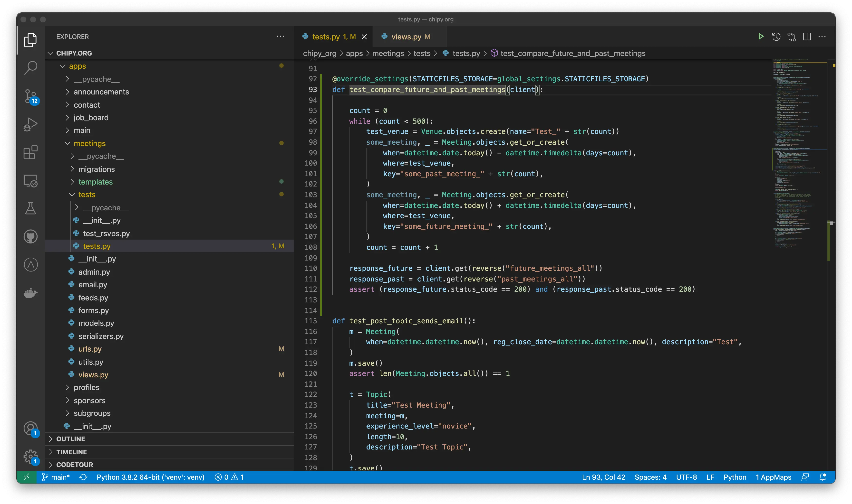Open models.py in the explorer
Viewport: 852px width, 504px height.
click(x=169, y=323)
